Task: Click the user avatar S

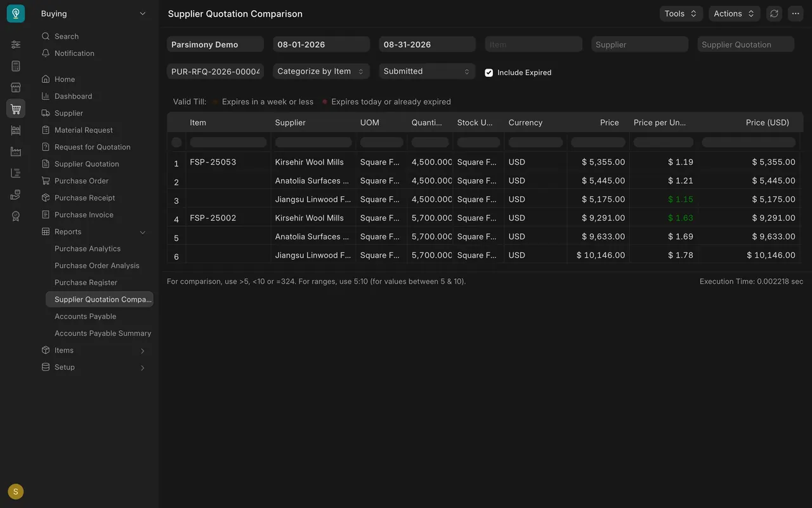Action: pyautogui.click(x=16, y=491)
